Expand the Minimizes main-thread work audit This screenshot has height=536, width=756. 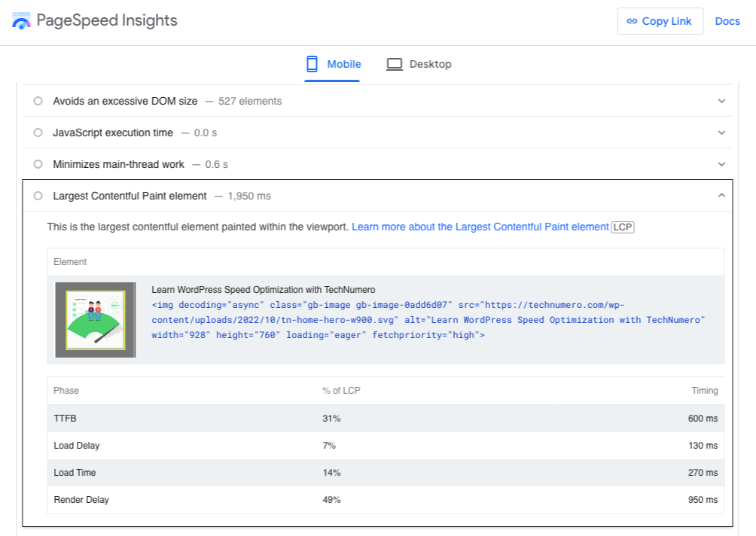[x=721, y=163]
